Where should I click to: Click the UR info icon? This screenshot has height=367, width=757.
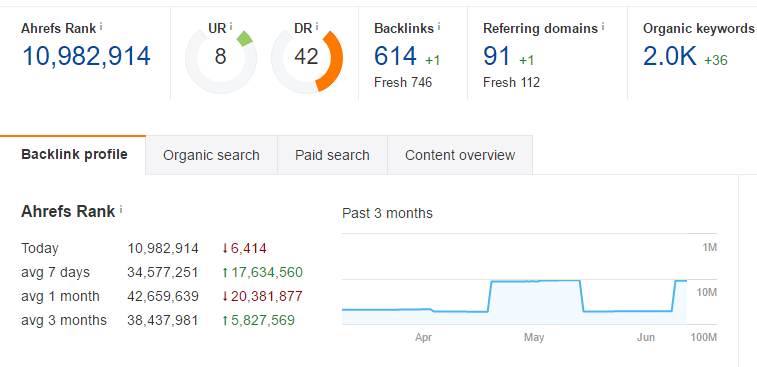pos(231,27)
